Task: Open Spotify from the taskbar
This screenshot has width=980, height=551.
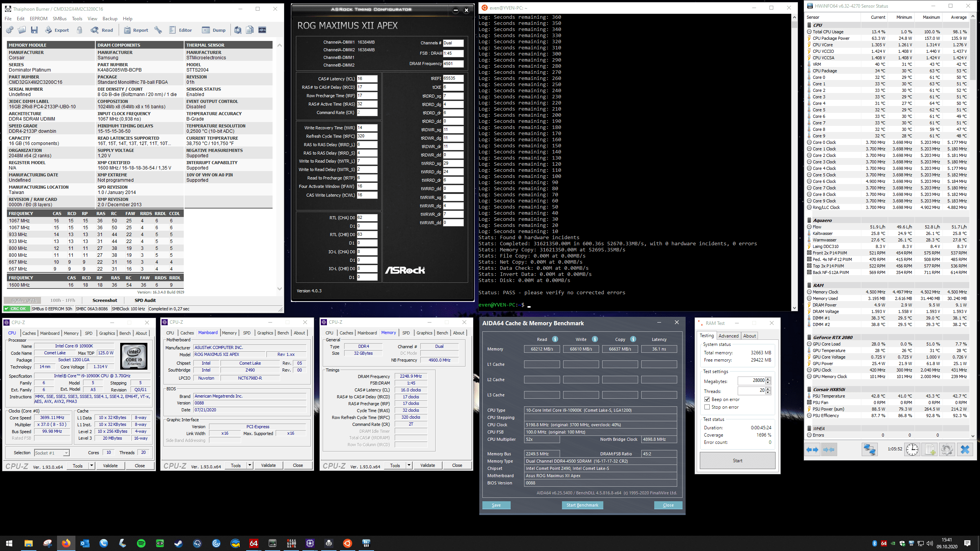Action: tap(141, 543)
